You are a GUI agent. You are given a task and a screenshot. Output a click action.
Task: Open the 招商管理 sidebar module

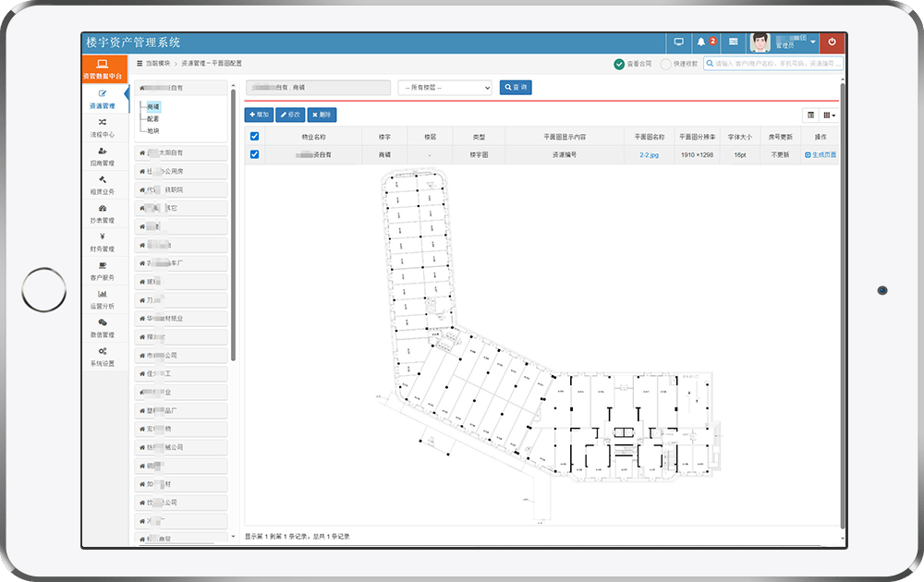(103, 157)
